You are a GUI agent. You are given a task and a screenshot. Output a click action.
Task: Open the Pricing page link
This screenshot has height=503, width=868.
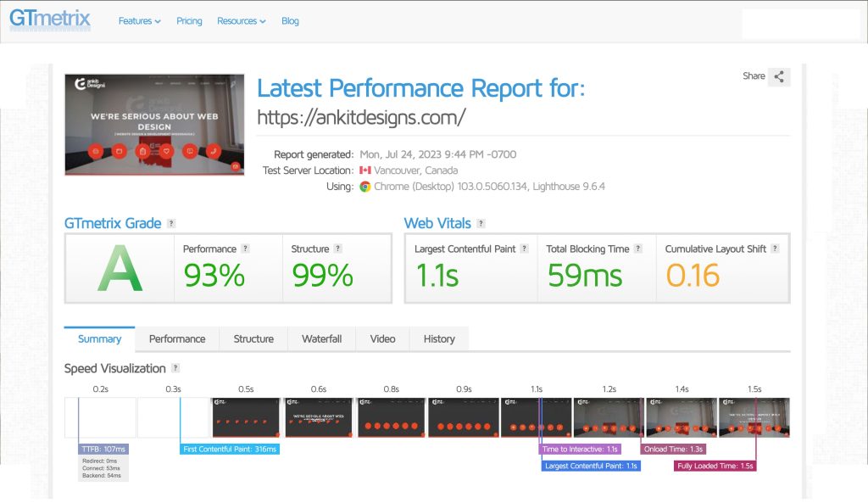(x=189, y=21)
